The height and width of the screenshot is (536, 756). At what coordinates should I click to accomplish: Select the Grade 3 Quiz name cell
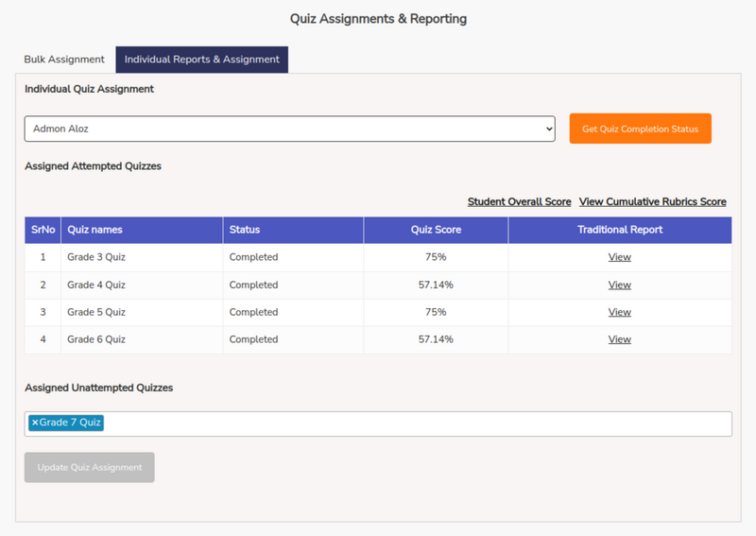pos(96,257)
